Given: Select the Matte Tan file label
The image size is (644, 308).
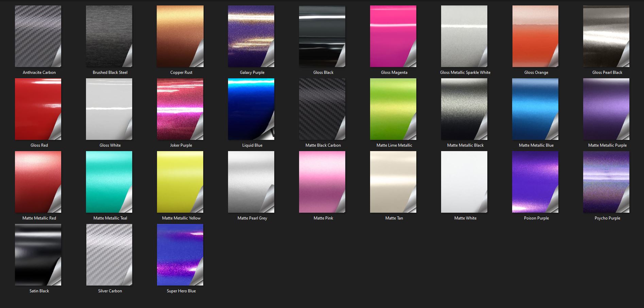Looking at the screenshot, I should pos(394,218).
